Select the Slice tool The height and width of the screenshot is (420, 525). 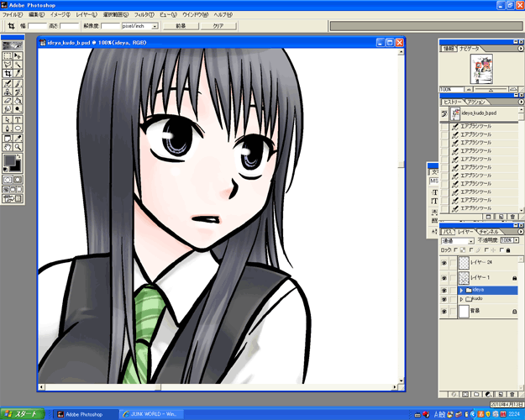tap(18, 73)
